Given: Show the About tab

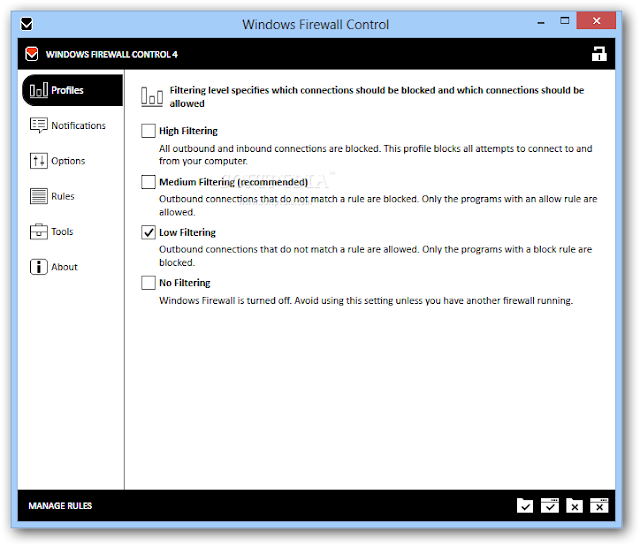Looking at the screenshot, I should point(73,267).
